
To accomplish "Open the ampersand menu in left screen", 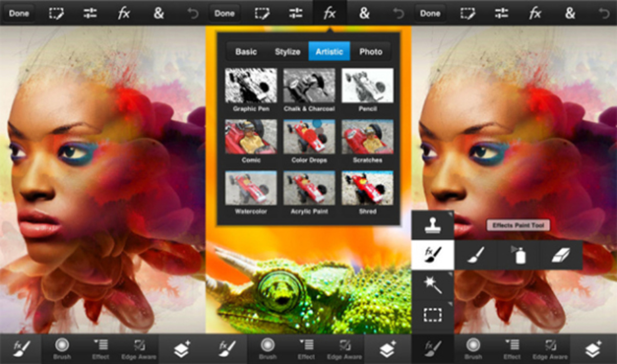I will point(158,13).
